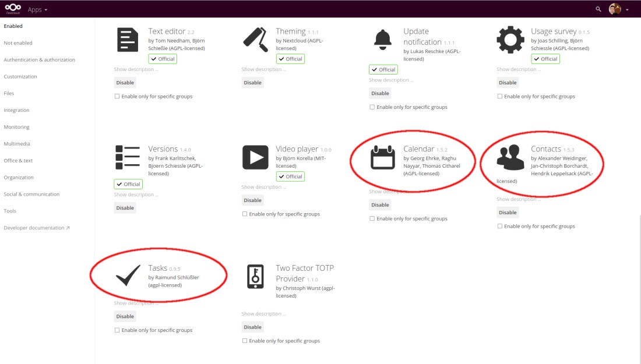This screenshot has width=641, height=364.
Task: Click the Usage survey gear icon
Action: click(x=510, y=40)
